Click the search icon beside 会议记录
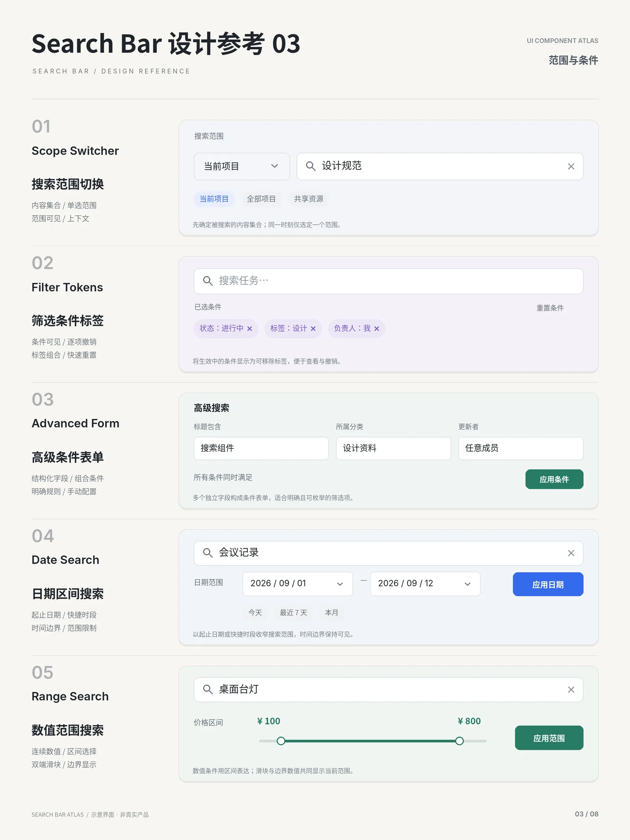The height and width of the screenshot is (840, 630). tap(208, 553)
